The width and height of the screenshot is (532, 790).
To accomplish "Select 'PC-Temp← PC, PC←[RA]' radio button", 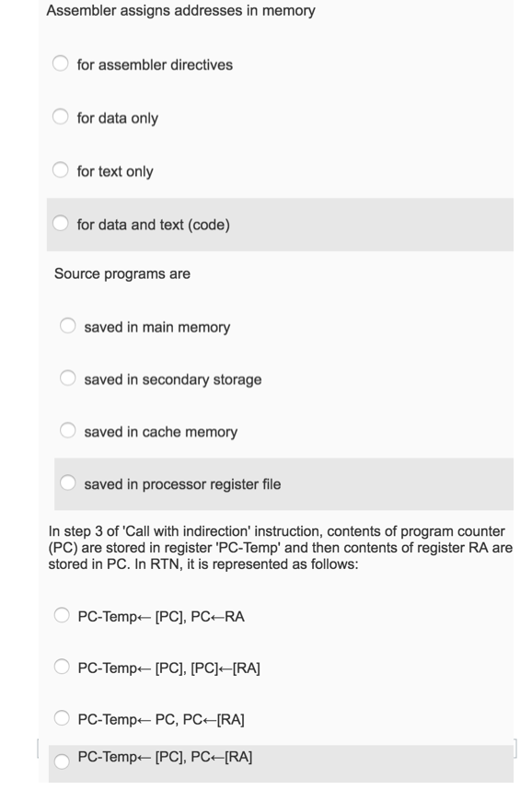I will (61, 718).
